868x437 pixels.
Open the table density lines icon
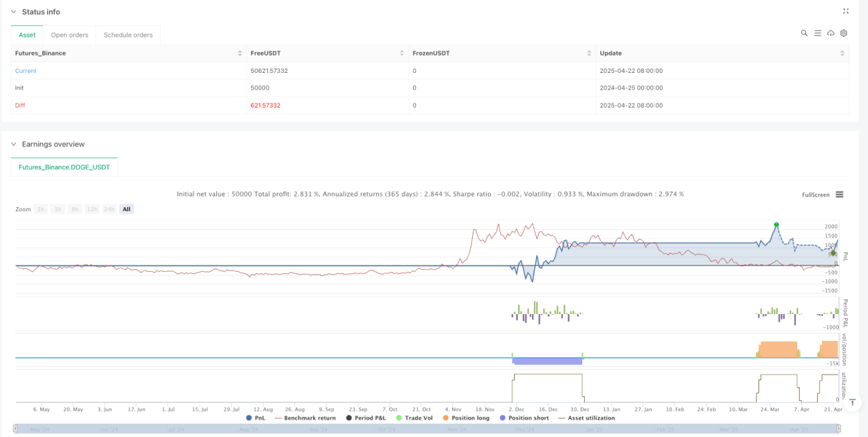click(x=817, y=33)
